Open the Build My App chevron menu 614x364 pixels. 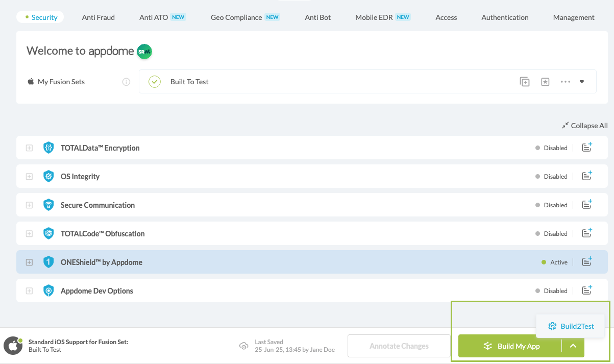pyautogui.click(x=573, y=346)
